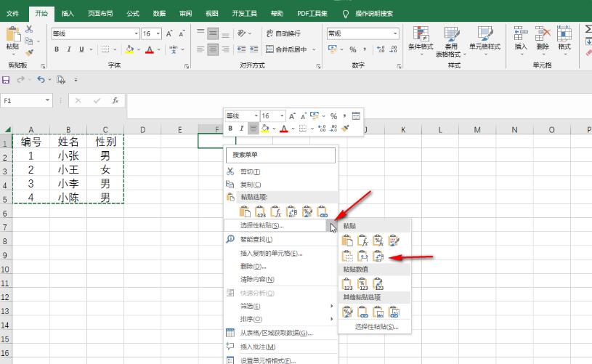Click the Save icon in the quick access toolbar
Viewport: 592px width, 364px height.
(6, 80)
